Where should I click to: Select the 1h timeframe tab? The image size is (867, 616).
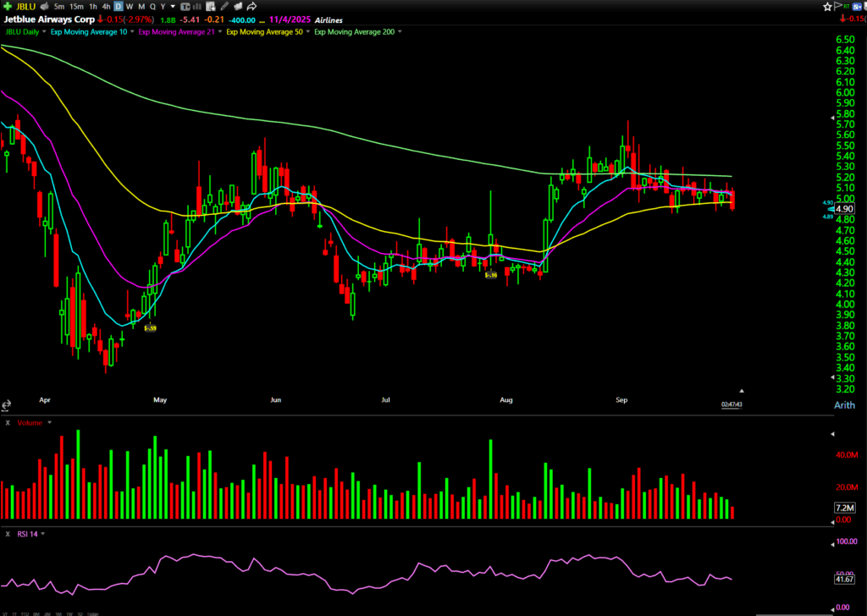pos(93,6)
